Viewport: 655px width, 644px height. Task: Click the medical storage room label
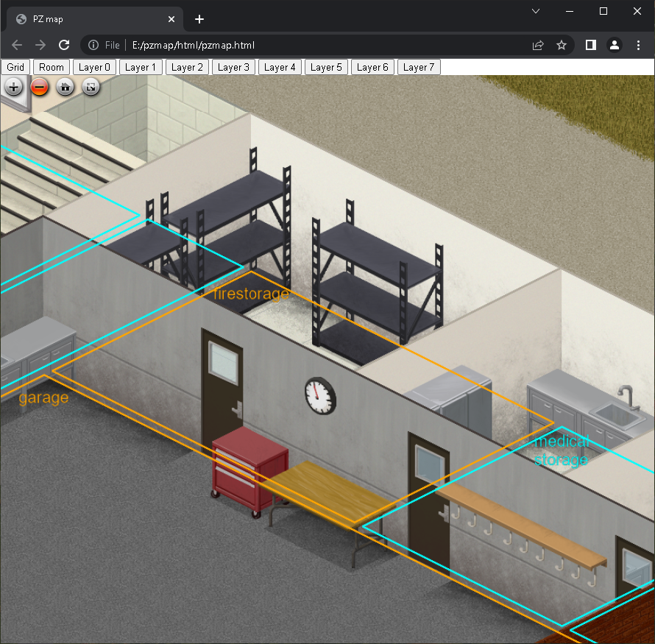[x=562, y=450]
